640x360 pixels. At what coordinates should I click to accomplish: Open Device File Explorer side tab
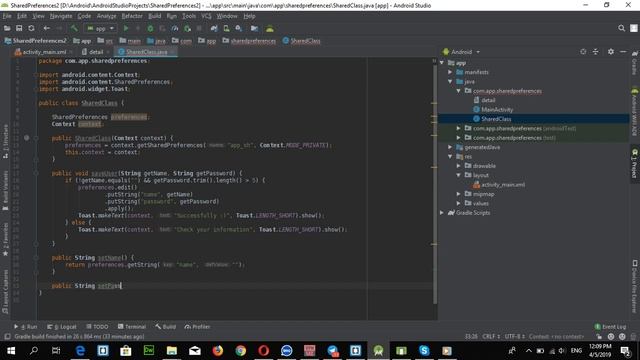coord(635,287)
